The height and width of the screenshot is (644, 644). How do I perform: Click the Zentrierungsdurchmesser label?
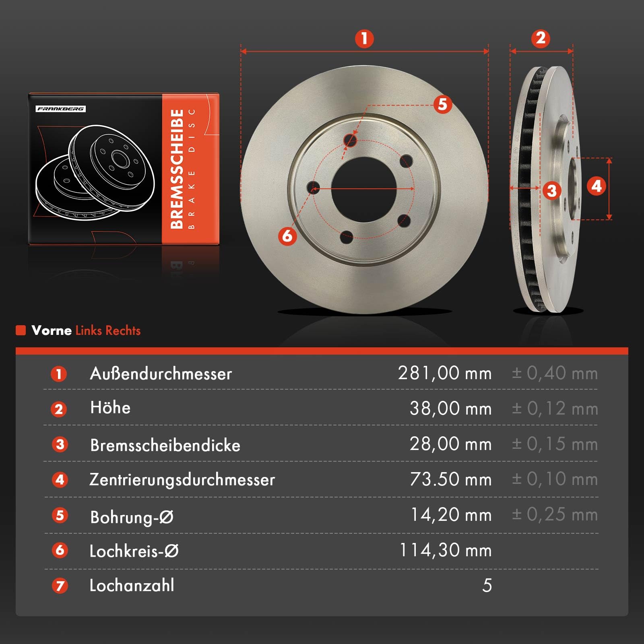coord(182,480)
